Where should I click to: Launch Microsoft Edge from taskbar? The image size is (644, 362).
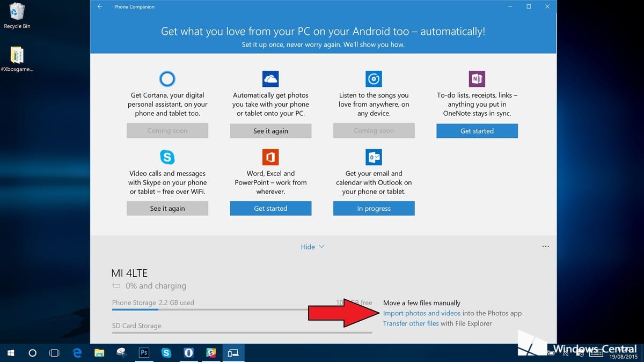tap(77, 353)
